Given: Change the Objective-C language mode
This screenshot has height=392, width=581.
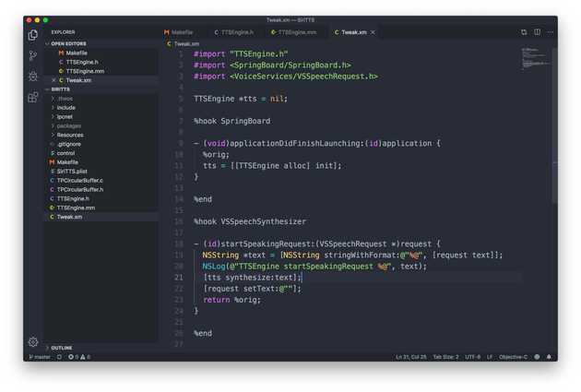Looking at the screenshot, I should (x=513, y=357).
